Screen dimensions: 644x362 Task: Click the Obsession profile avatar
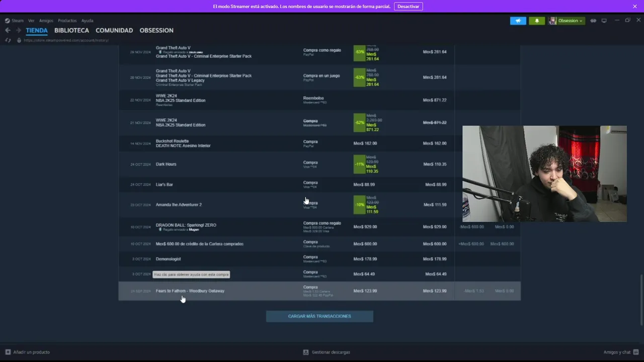coord(552,21)
